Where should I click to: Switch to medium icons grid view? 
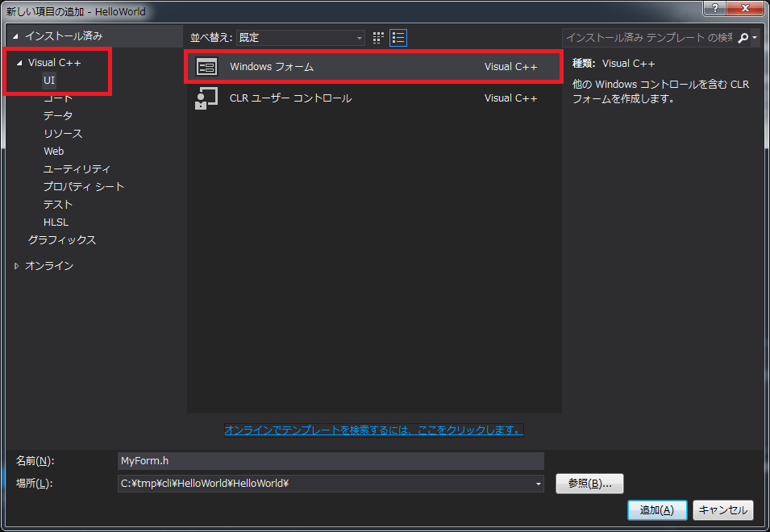point(377,38)
